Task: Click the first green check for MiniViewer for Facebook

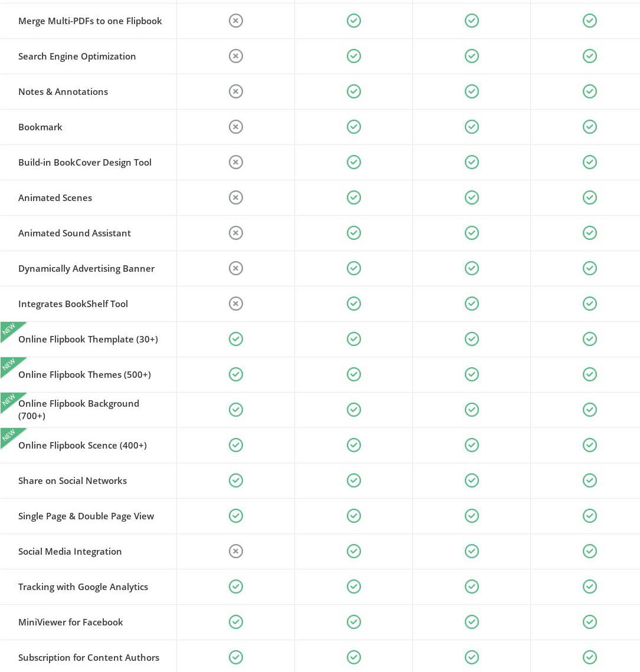Action: pyautogui.click(x=236, y=622)
